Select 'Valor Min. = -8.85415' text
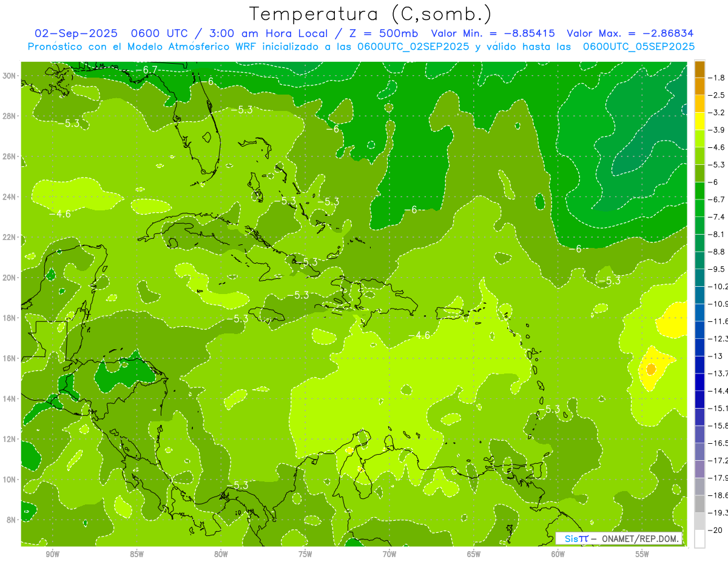 (494, 33)
